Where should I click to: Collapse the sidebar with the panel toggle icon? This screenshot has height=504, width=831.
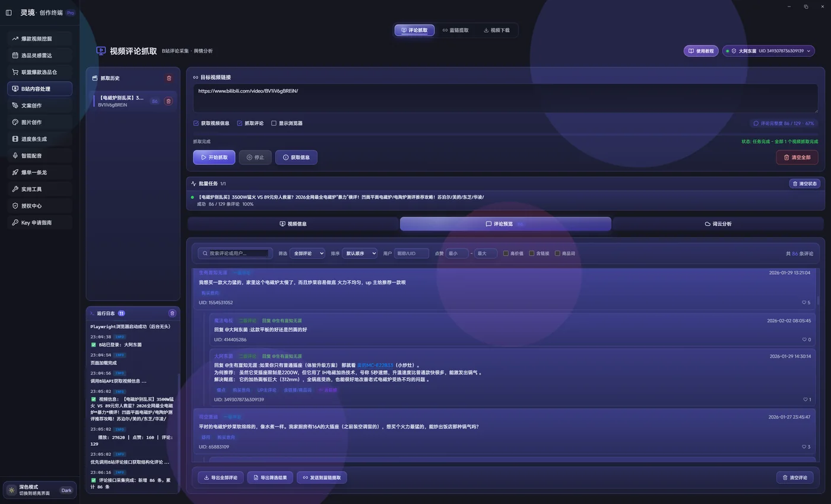click(8, 12)
